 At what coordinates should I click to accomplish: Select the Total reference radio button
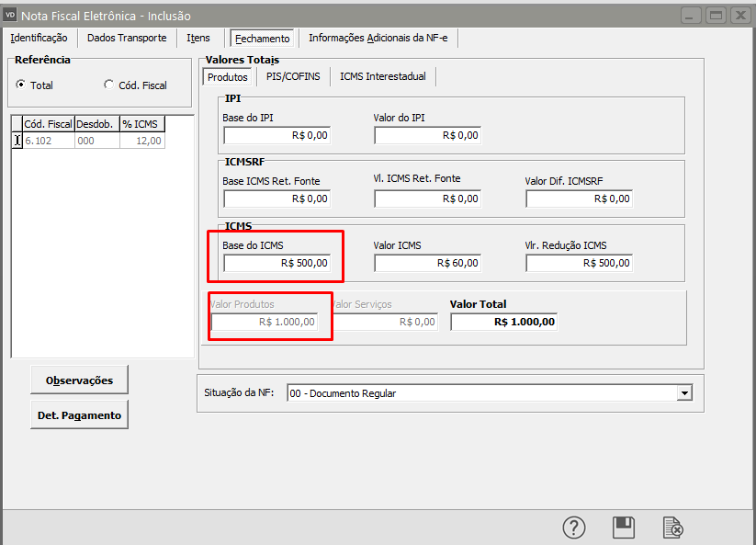(x=22, y=85)
